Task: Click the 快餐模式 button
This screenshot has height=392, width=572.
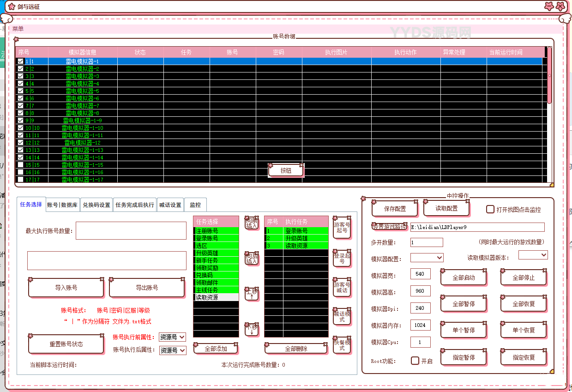Action: coord(342,345)
